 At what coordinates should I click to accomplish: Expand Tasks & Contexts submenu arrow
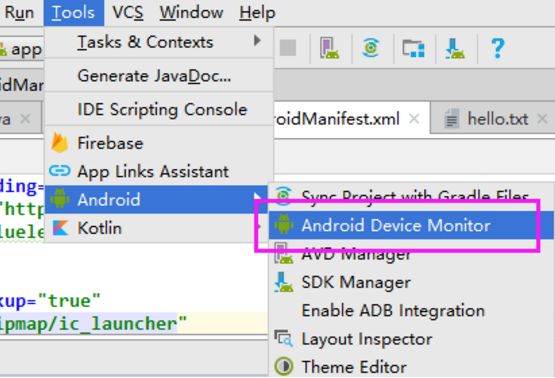pos(258,41)
